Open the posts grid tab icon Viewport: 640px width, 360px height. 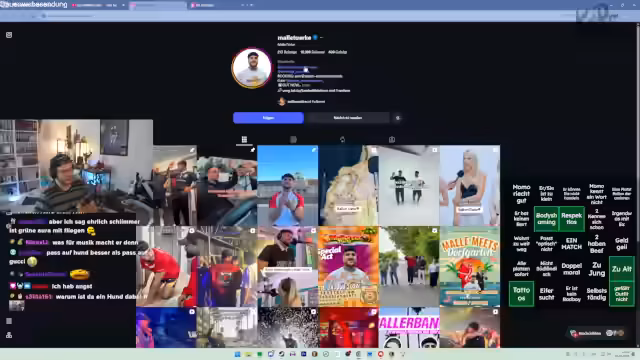point(244,140)
